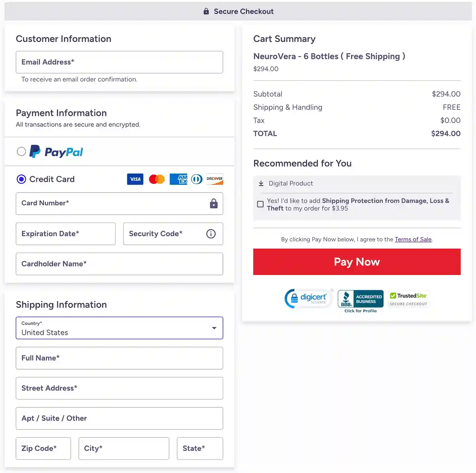Click the lock icon in the Card Number field
This screenshot has width=476, height=473.
[x=214, y=203]
